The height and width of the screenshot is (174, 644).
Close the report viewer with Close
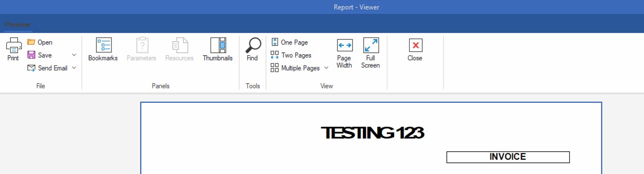click(x=415, y=49)
